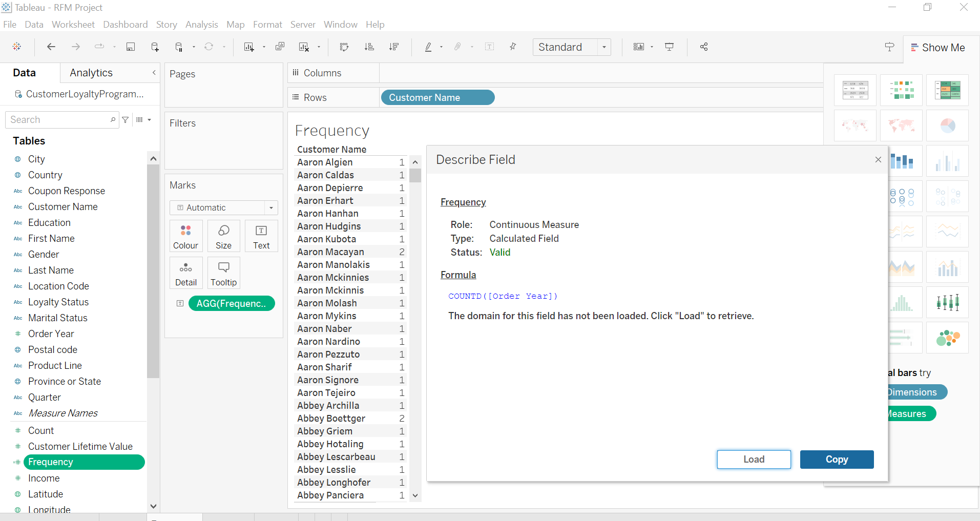The image size is (980, 521).
Task: Open the Analysis menu
Action: point(201,25)
